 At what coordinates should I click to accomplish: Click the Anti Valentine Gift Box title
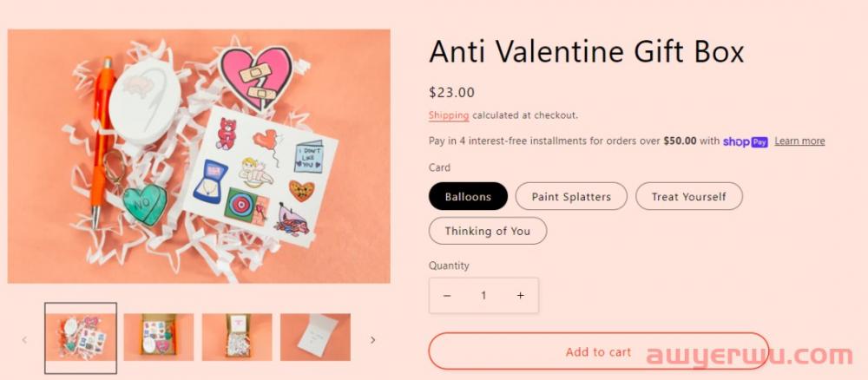click(586, 52)
